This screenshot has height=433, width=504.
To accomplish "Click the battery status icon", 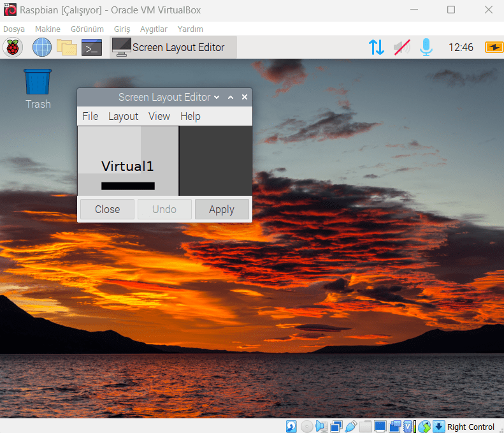I will tap(494, 47).
